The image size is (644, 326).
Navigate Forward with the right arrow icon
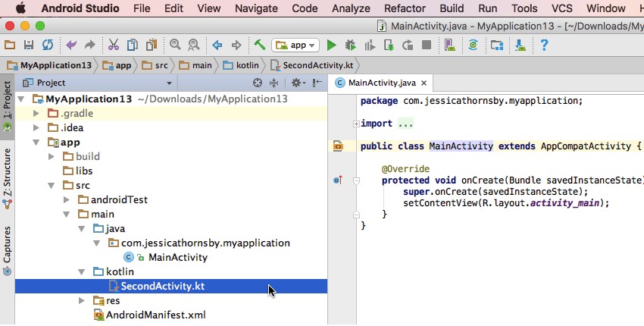click(236, 45)
